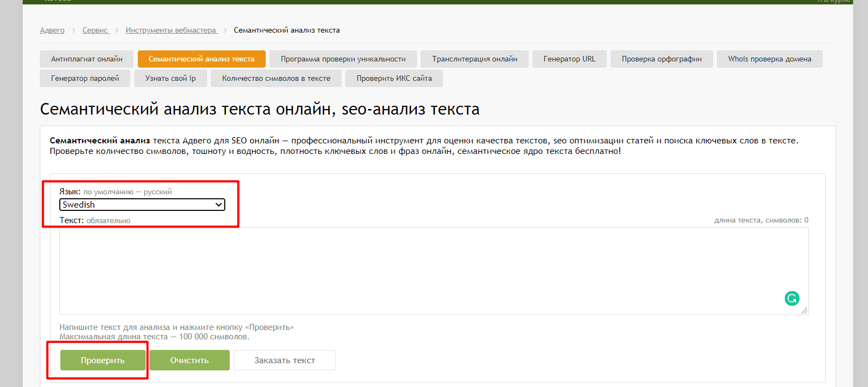Go to the Генератор URL tab
This screenshot has width=868, height=387.
pyautogui.click(x=570, y=59)
